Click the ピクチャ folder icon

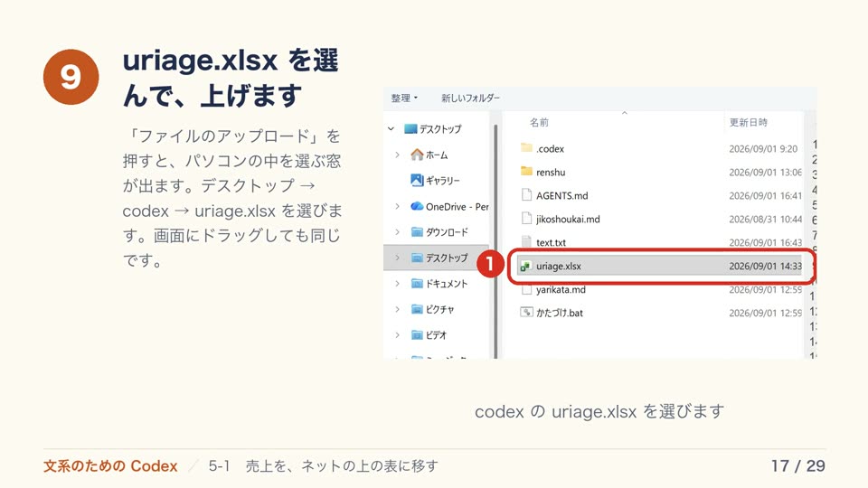click(x=417, y=309)
